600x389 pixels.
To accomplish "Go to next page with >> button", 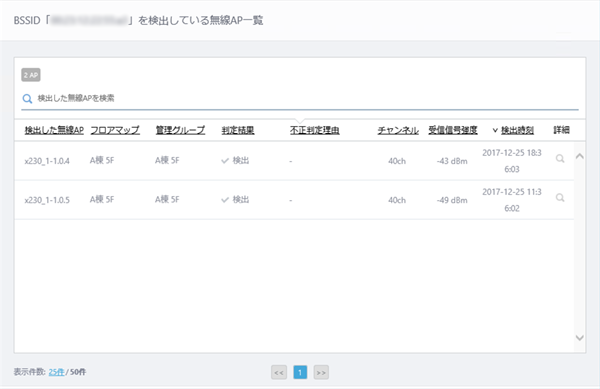I will (321, 372).
